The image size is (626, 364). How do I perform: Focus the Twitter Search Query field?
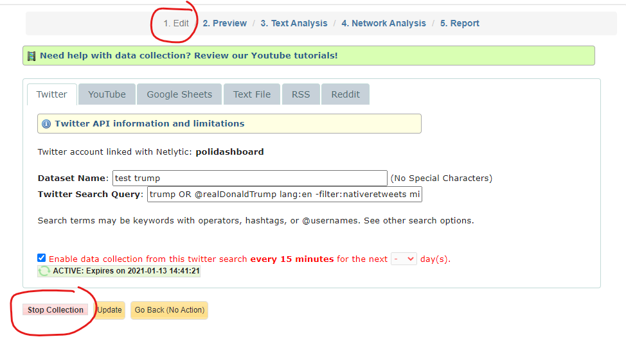point(284,195)
